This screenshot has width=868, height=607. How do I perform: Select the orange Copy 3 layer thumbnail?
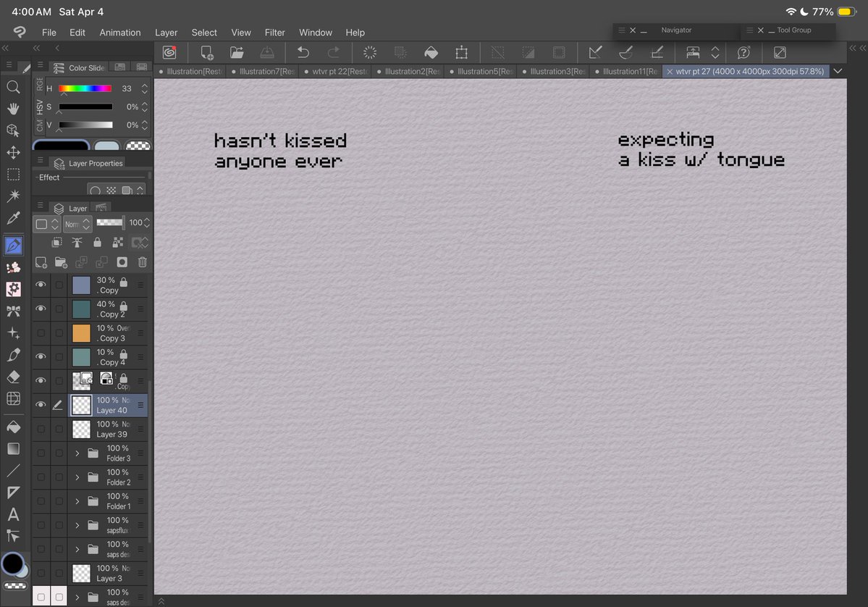81,333
